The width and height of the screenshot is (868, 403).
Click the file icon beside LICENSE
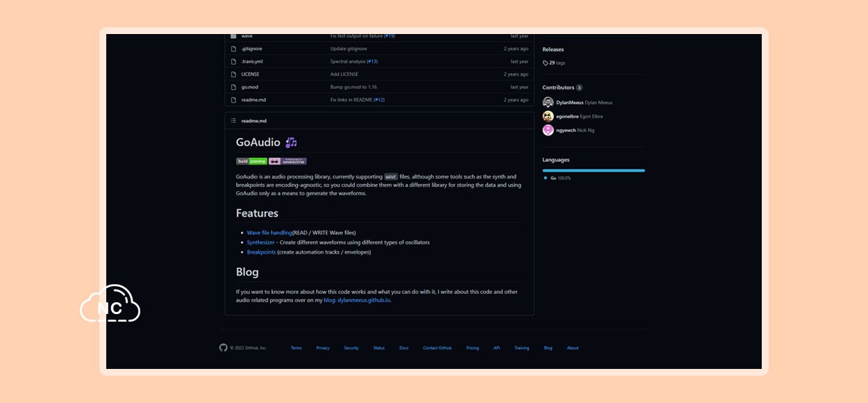[233, 74]
